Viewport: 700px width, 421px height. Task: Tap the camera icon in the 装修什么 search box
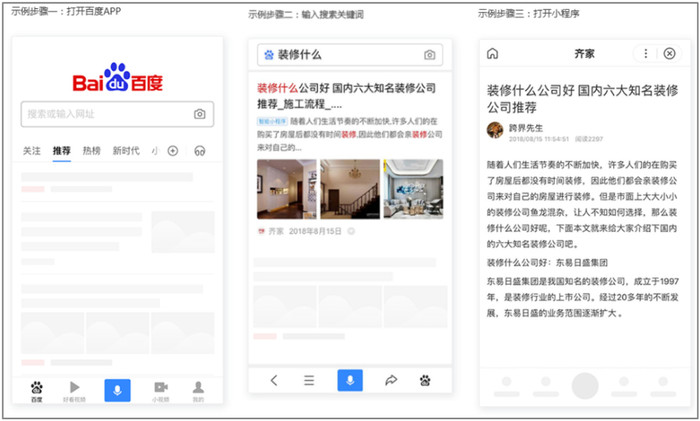pos(429,55)
